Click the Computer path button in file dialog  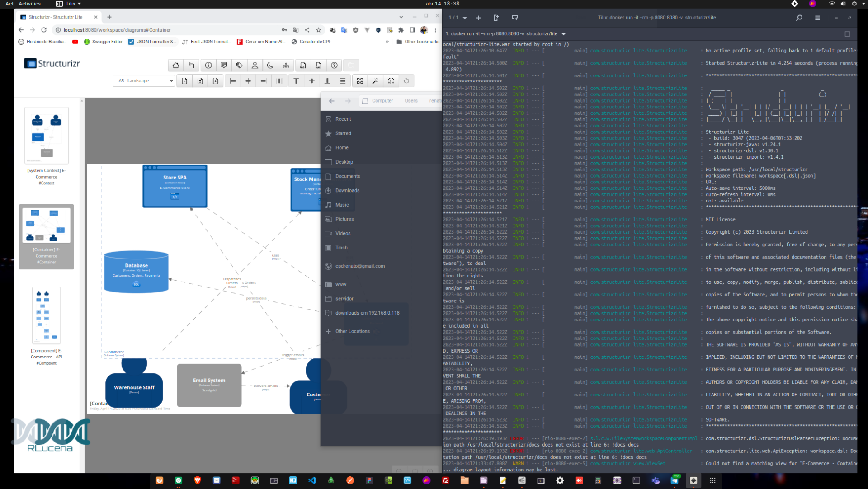pyautogui.click(x=378, y=101)
